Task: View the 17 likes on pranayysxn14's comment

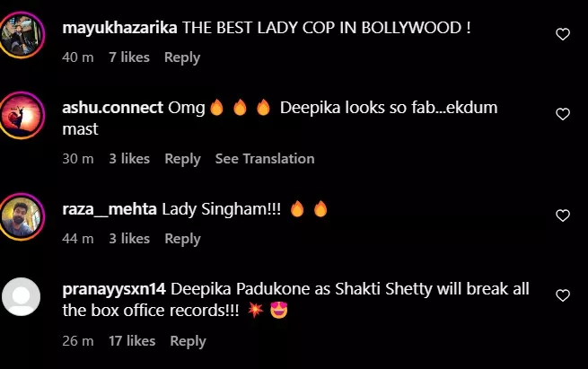Action: (x=132, y=340)
